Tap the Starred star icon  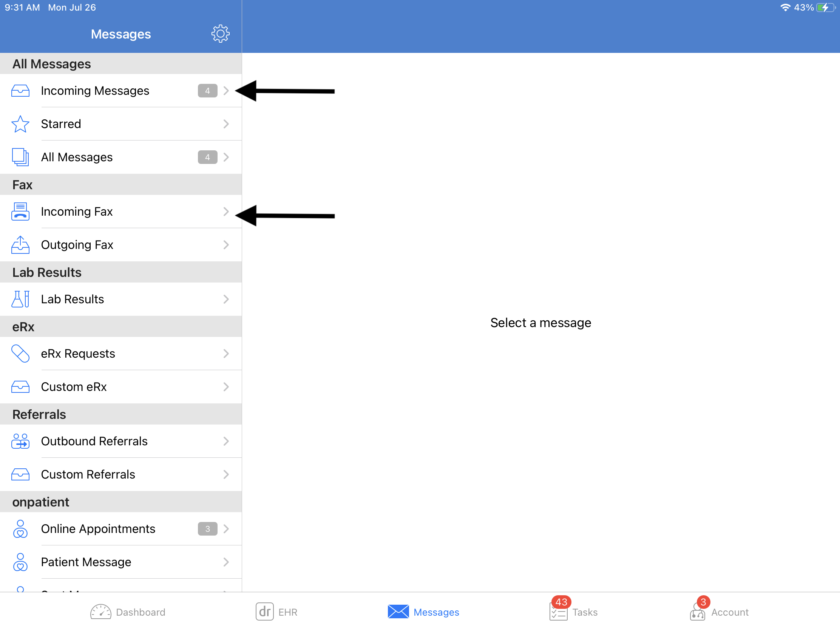click(20, 124)
